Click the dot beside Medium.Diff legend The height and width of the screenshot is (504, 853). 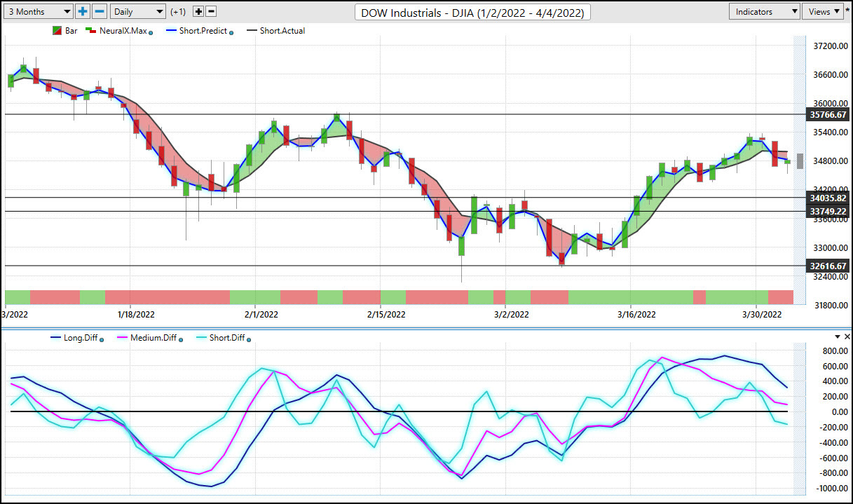181,340
